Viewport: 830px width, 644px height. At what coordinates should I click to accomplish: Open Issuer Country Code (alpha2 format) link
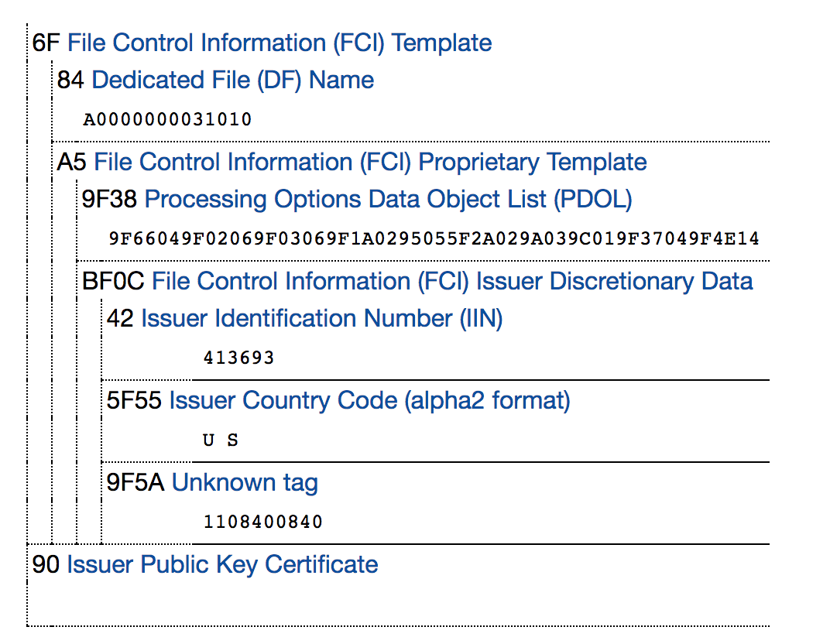tap(369, 400)
